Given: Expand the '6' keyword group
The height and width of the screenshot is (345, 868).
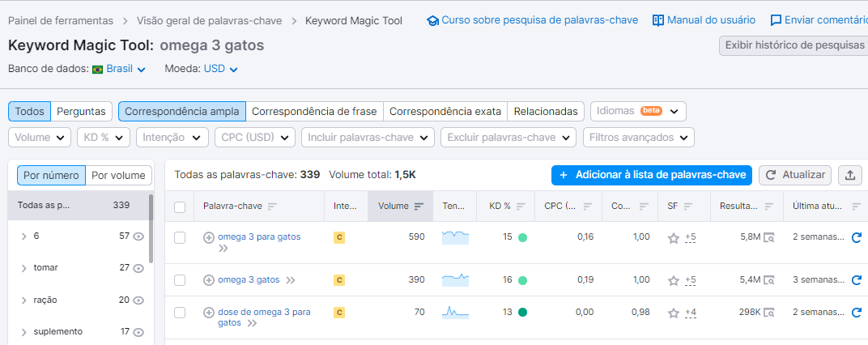Looking at the screenshot, I should (23, 236).
